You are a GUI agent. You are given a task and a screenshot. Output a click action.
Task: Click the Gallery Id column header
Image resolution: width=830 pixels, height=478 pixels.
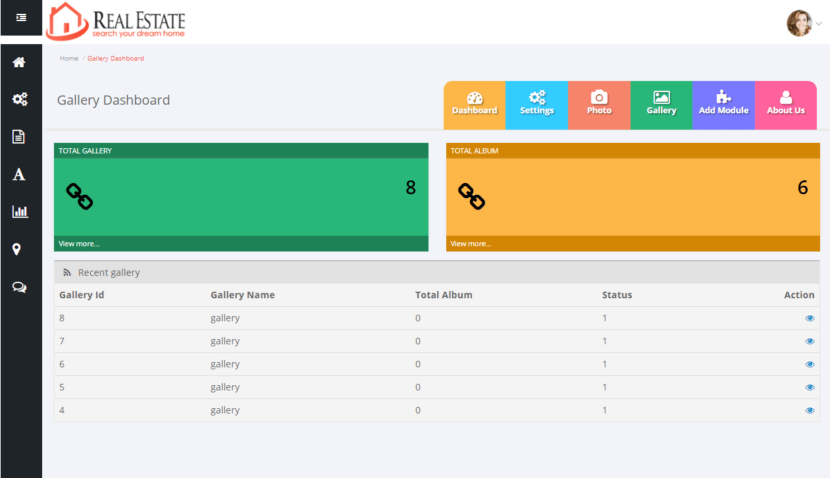[82, 295]
